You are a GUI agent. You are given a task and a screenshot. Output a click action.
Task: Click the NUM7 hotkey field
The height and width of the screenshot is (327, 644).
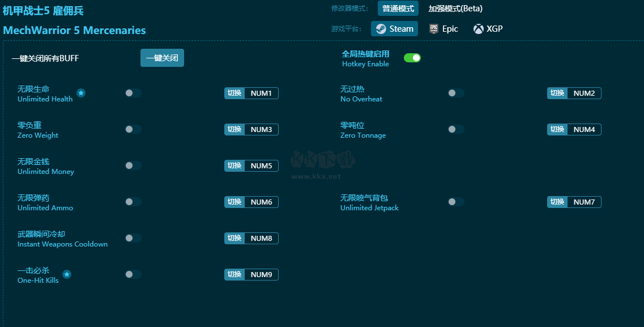coord(584,202)
